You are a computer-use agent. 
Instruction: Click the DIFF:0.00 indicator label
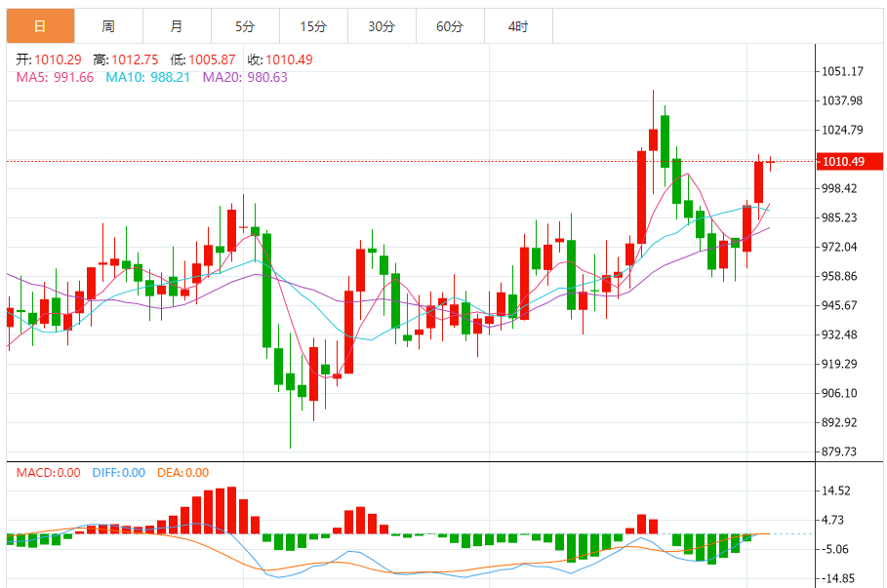tap(119, 473)
